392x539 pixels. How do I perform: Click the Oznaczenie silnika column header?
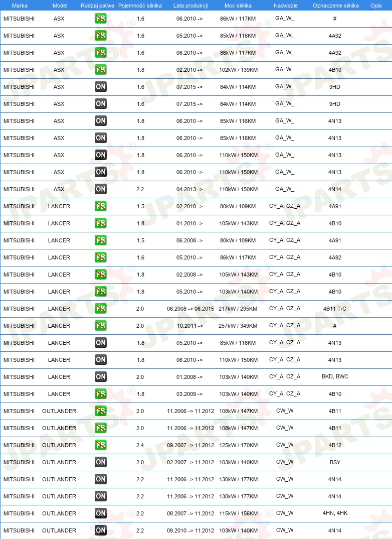336,6
